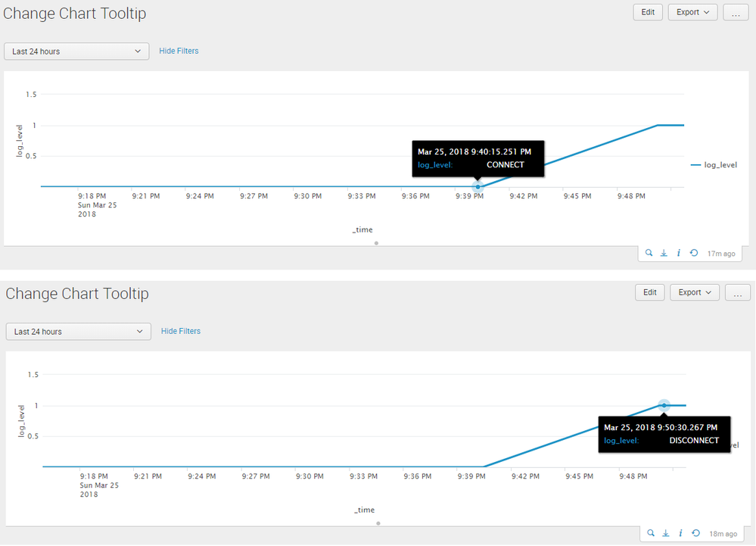Click Hide Filters link in bottom dashboard
This screenshot has width=756, height=546.
click(181, 331)
